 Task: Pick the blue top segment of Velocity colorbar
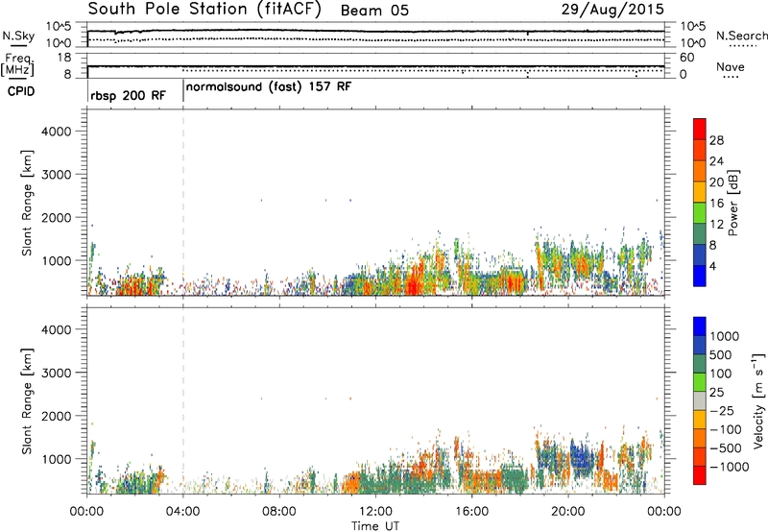(x=700, y=326)
